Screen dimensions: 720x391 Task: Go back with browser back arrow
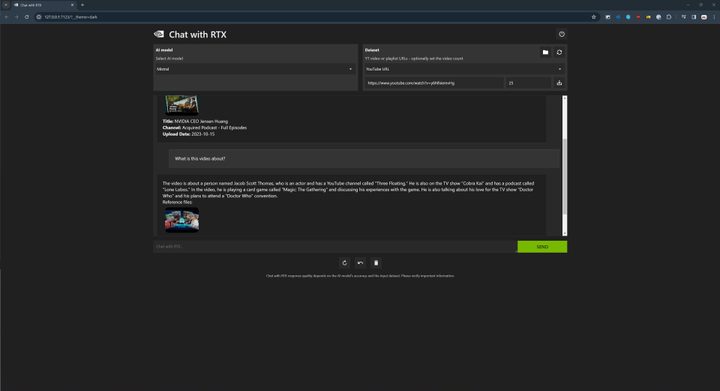[6, 17]
